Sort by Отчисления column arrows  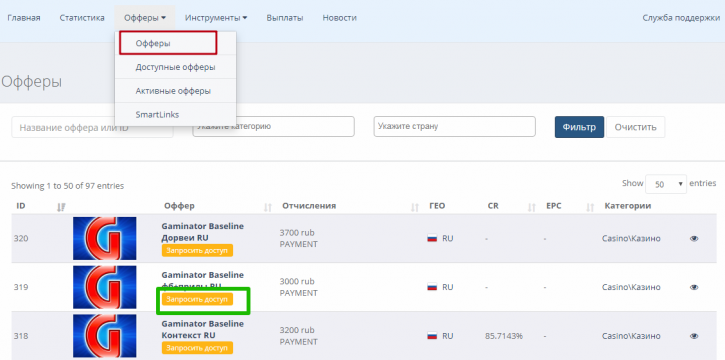pos(415,207)
